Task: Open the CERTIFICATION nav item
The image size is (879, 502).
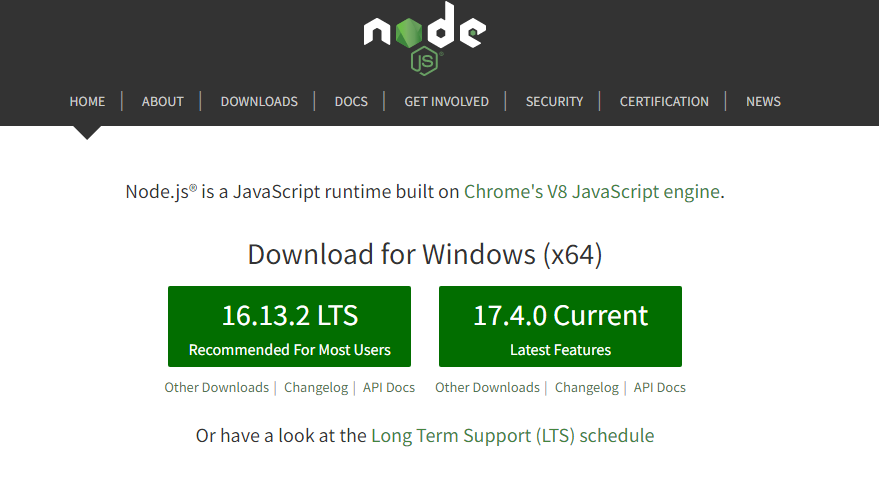Action: pyautogui.click(x=664, y=102)
